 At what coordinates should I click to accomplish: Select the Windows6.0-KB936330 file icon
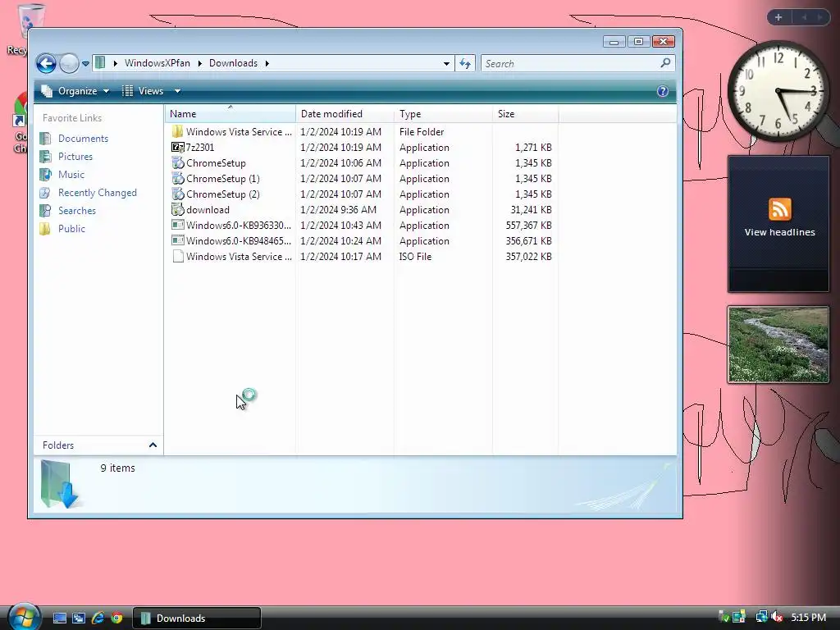point(177,225)
